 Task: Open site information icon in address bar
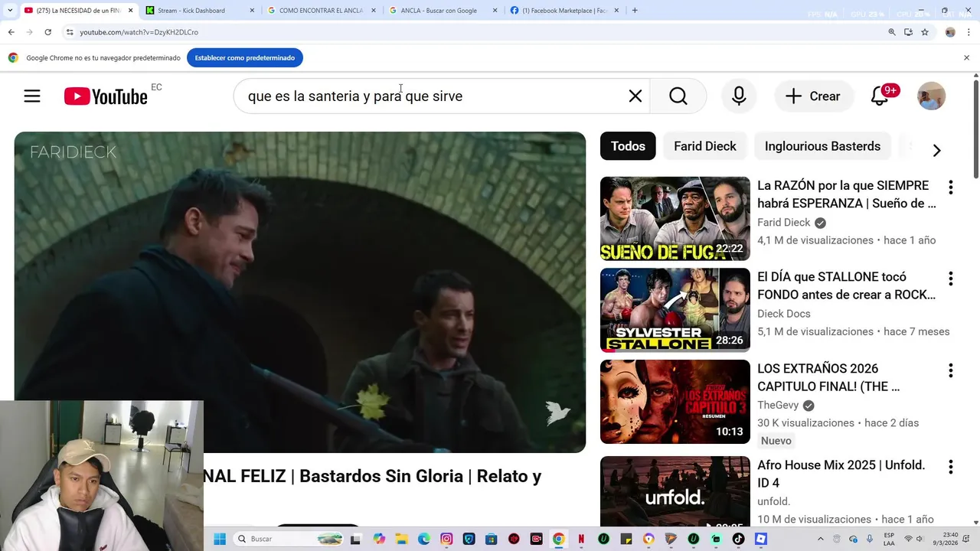click(x=70, y=32)
